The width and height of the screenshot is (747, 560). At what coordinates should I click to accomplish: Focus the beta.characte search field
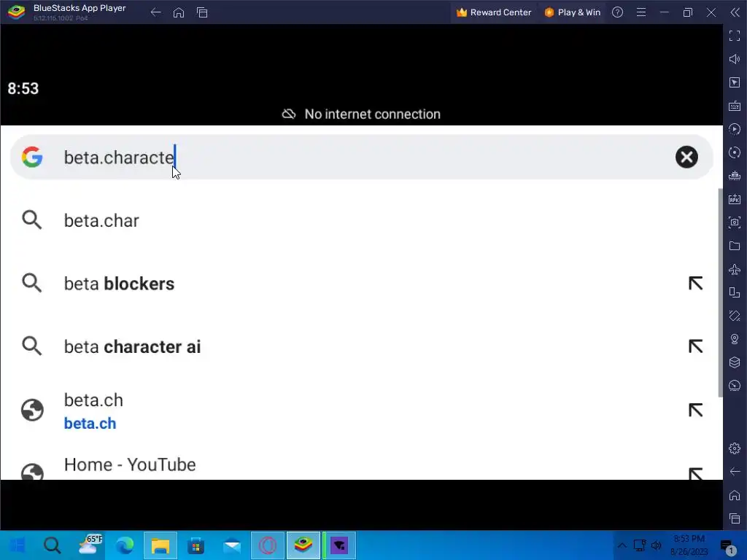coord(361,157)
